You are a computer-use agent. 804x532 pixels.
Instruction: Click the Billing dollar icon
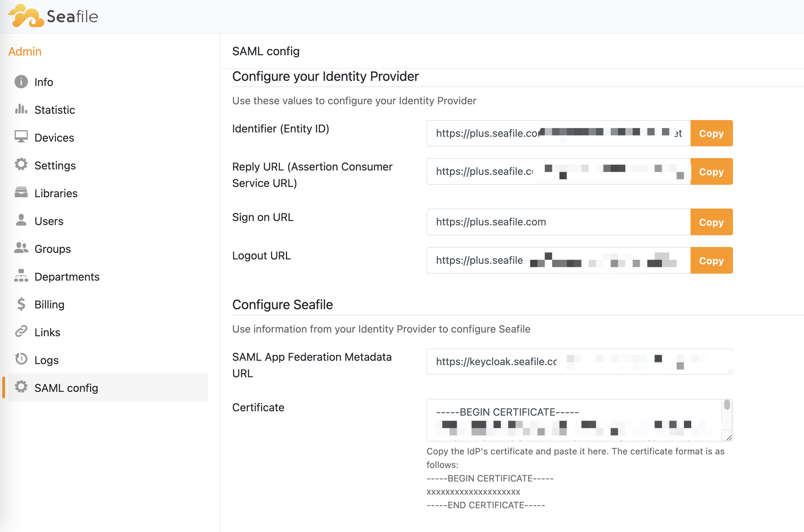click(x=21, y=304)
